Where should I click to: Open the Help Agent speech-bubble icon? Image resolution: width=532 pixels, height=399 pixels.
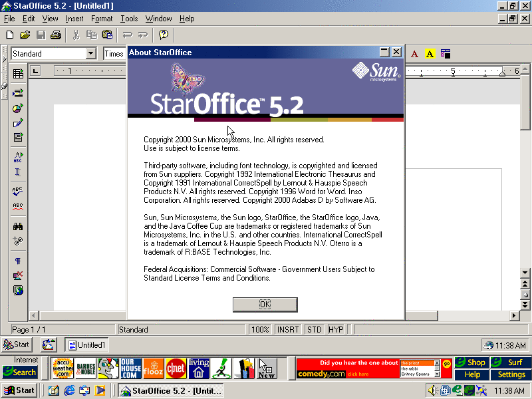coord(164,35)
